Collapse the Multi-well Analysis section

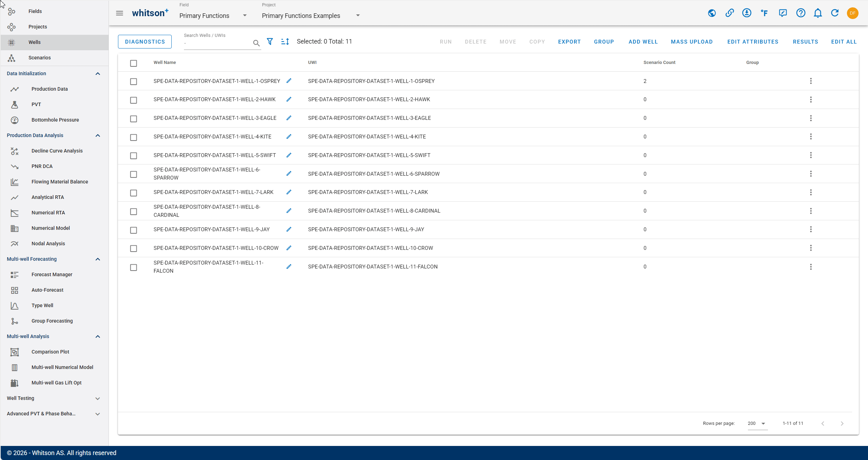coord(98,336)
